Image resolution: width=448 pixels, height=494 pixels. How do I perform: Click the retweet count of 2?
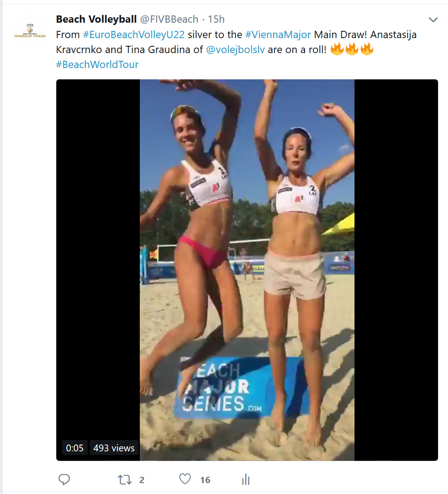[142, 480]
